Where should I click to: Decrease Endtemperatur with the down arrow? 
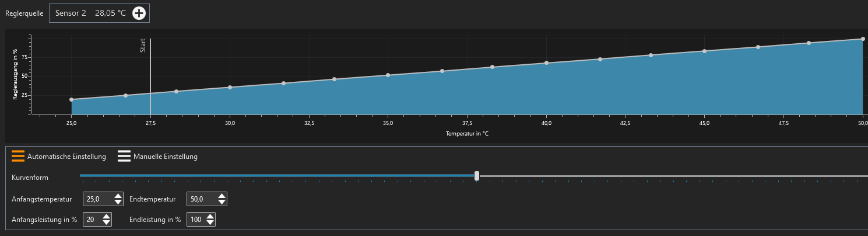[221, 202]
